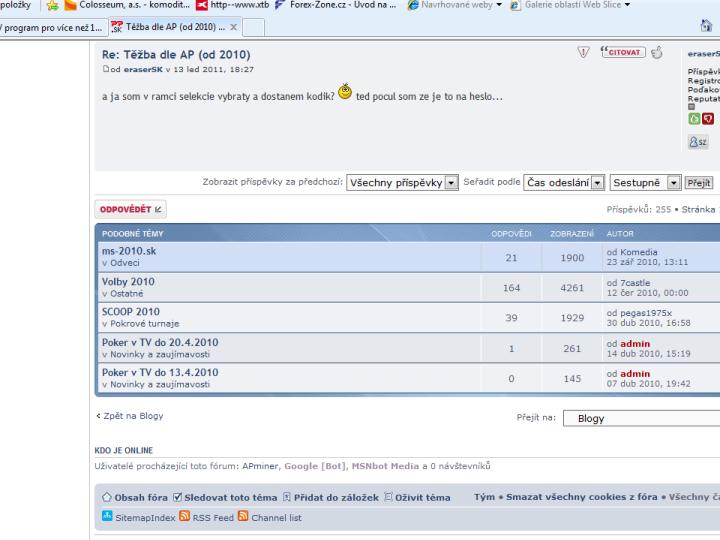Open the http--www.xtb favorites bookmark
The width and height of the screenshot is (720, 540).
point(233,5)
